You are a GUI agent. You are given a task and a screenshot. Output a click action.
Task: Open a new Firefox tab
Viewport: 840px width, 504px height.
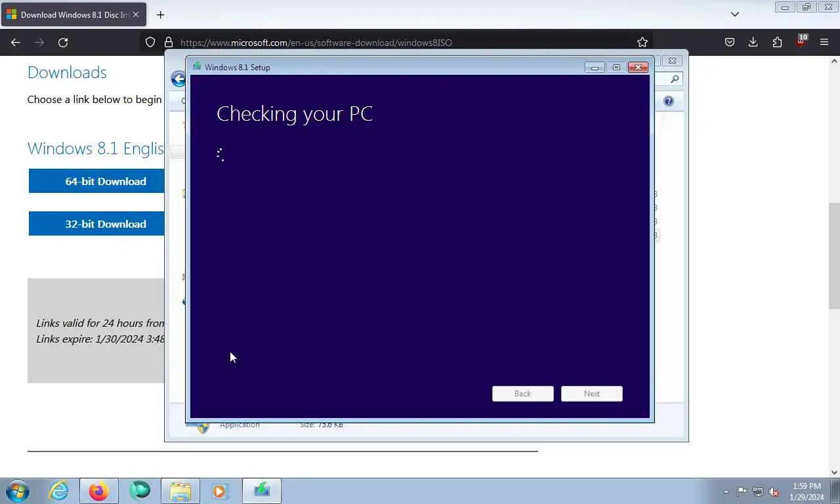[160, 14]
